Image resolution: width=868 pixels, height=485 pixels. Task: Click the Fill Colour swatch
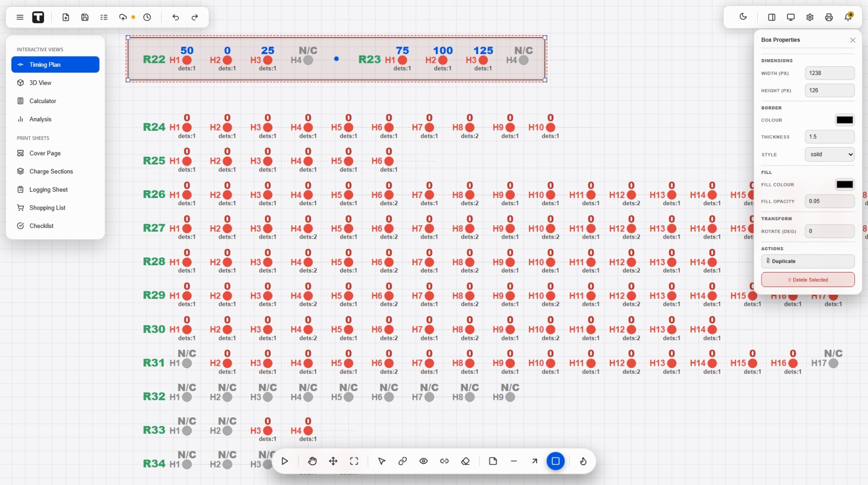pyautogui.click(x=844, y=184)
